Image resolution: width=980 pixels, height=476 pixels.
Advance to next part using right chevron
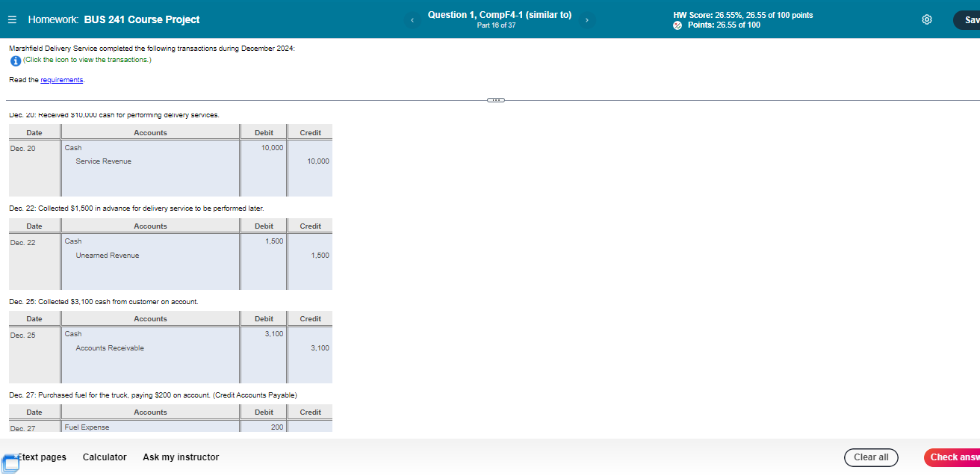[586, 19]
